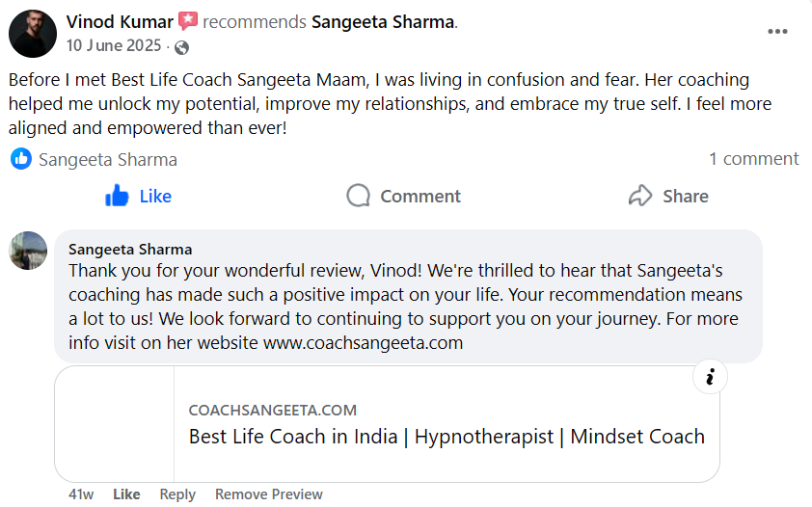The width and height of the screenshot is (812, 507).
Task: View the 1 comment count
Action: point(753,159)
